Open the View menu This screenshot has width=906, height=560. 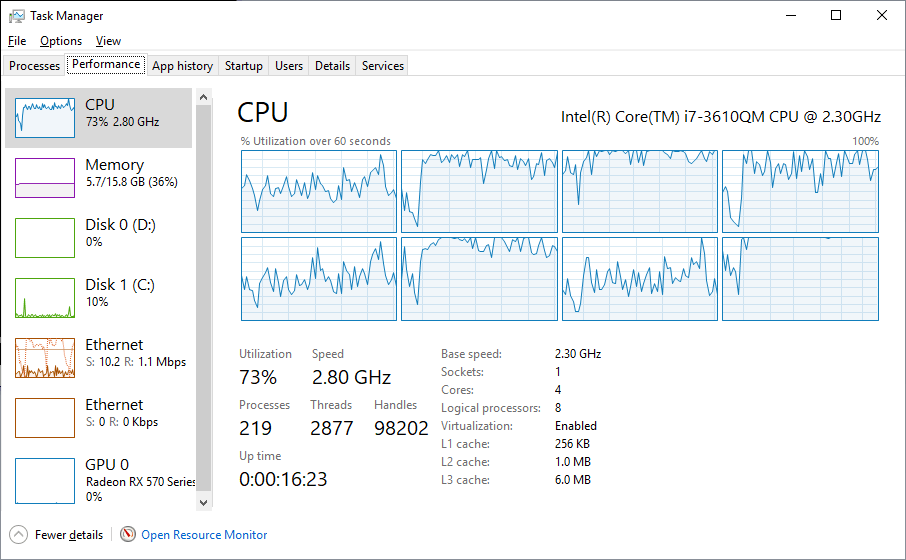(108, 41)
